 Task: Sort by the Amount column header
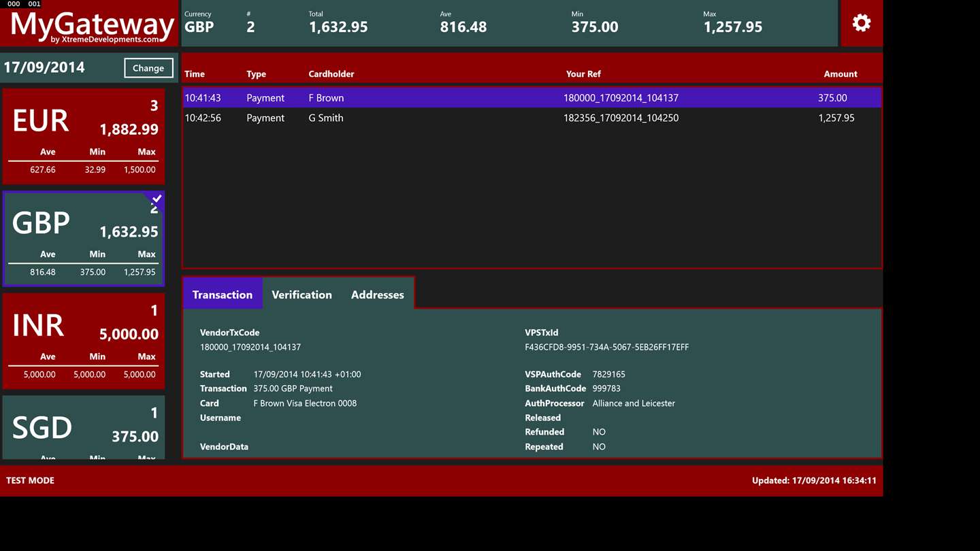(840, 73)
